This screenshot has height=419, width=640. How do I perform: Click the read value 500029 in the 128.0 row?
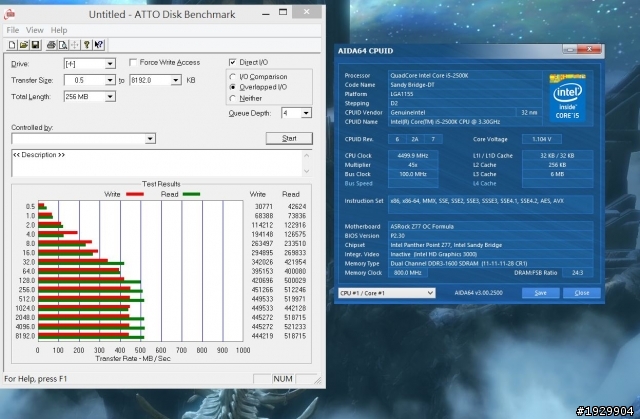click(294, 280)
